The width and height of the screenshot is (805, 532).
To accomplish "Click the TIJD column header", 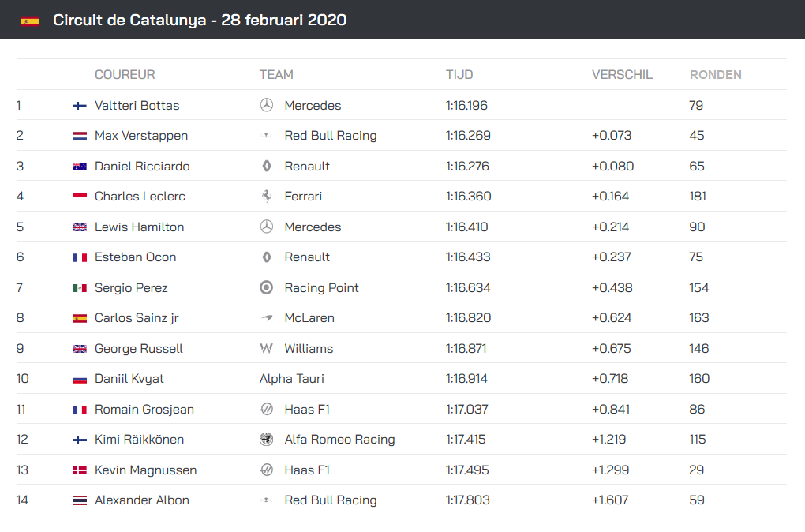I will click(x=459, y=75).
